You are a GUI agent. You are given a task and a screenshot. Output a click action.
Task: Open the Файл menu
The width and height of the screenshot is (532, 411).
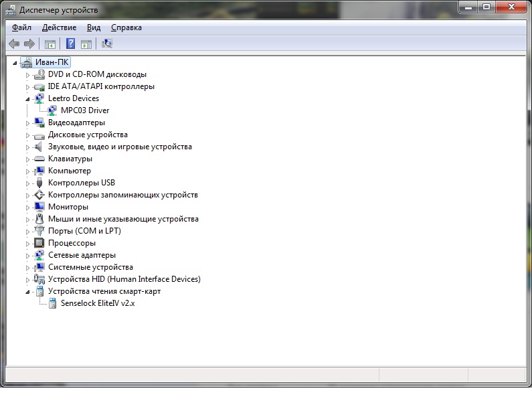coord(21,27)
